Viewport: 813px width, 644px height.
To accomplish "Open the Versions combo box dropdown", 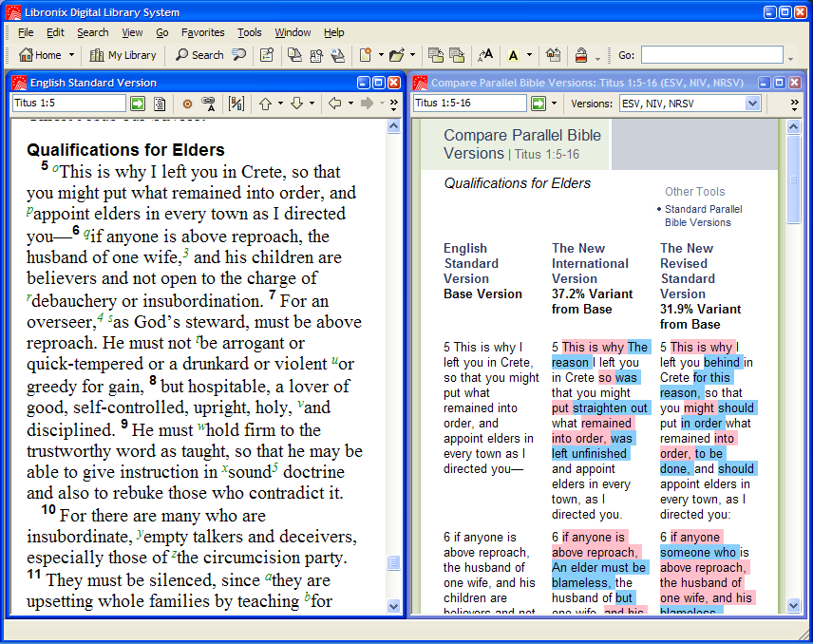I will click(x=753, y=104).
